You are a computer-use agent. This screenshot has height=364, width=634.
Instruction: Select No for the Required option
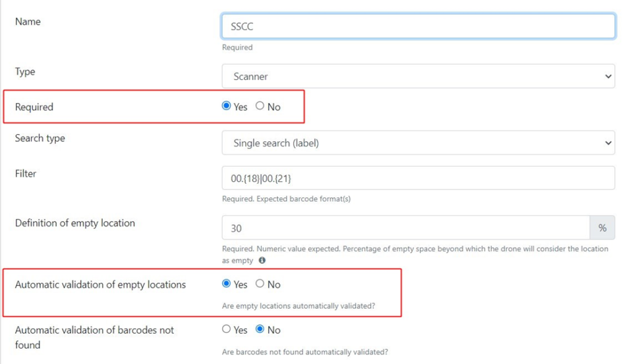tap(259, 106)
